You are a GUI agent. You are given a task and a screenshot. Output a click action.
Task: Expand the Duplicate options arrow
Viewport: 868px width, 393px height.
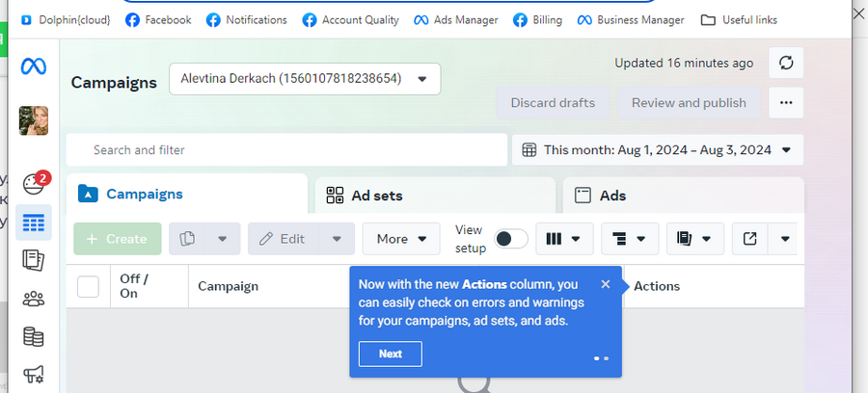coord(223,239)
